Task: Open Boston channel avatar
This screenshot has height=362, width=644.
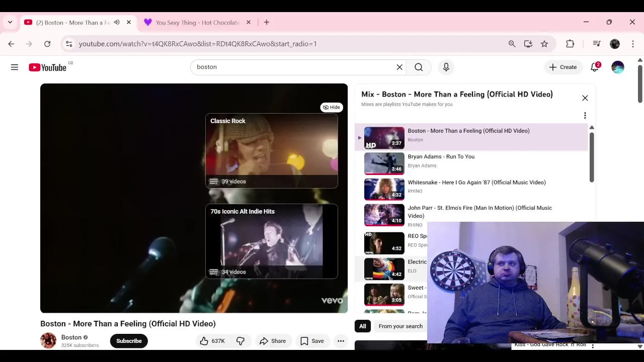Action: point(48,340)
